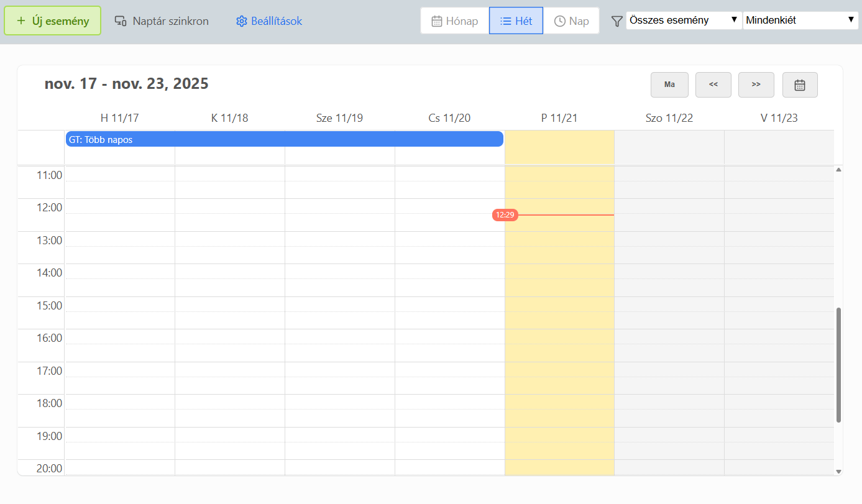Expand the Mindenkiét dropdown
The height and width of the screenshot is (504, 862).
(x=800, y=21)
